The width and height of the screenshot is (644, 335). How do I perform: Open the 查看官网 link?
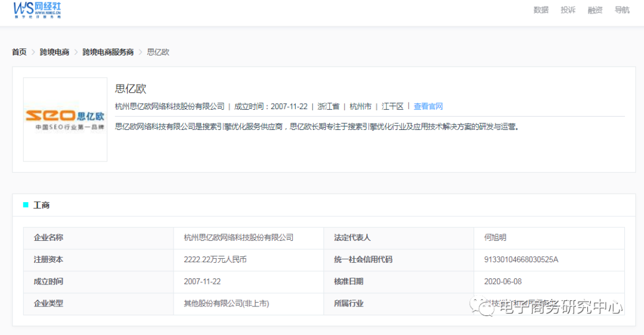point(428,106)
